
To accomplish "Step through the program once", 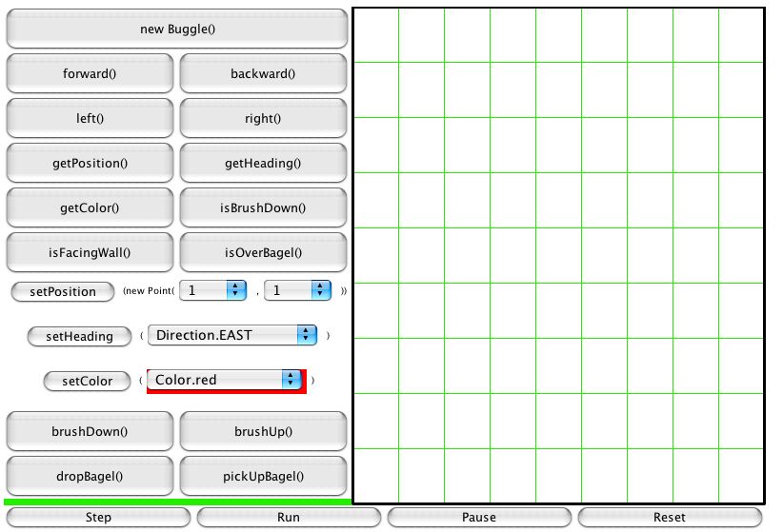I will click(x=98, y=517).
